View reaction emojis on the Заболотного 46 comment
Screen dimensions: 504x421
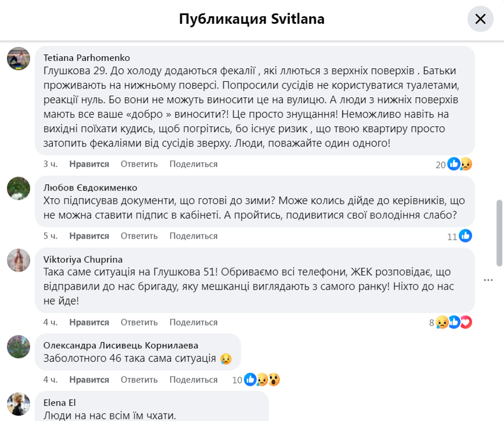tap(262, 380)
